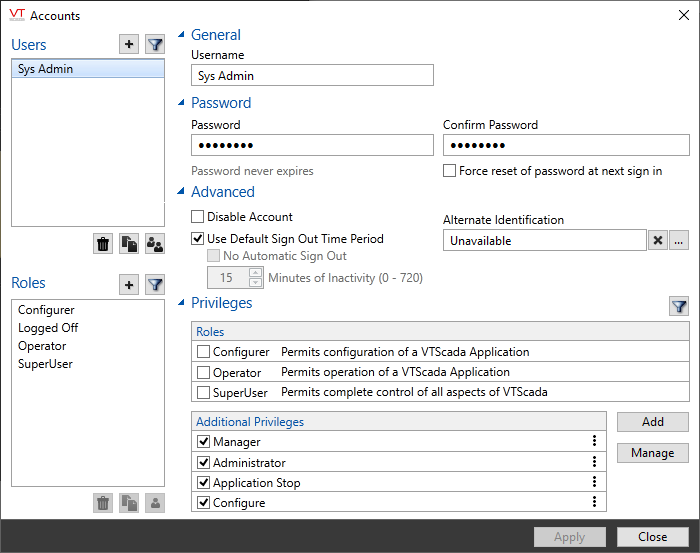Select Sys Admin in Users list

[x=86, y=69]
